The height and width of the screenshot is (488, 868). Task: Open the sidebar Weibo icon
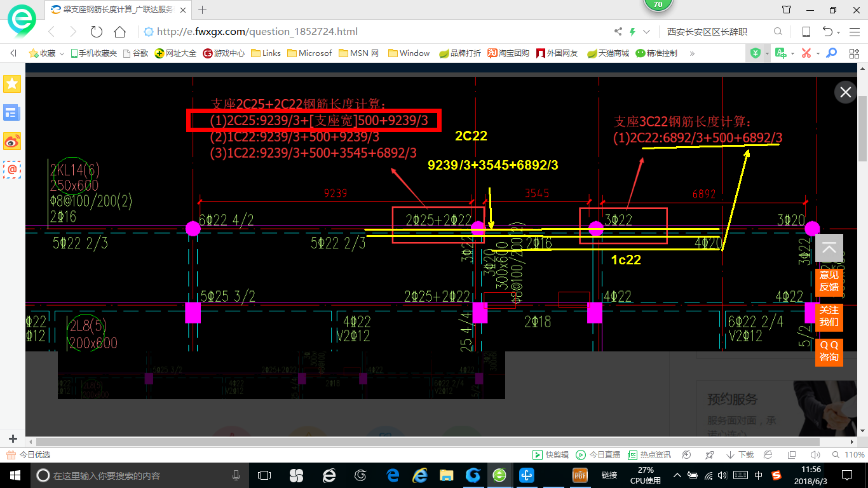pyautogui.click(x=12, y=141)
